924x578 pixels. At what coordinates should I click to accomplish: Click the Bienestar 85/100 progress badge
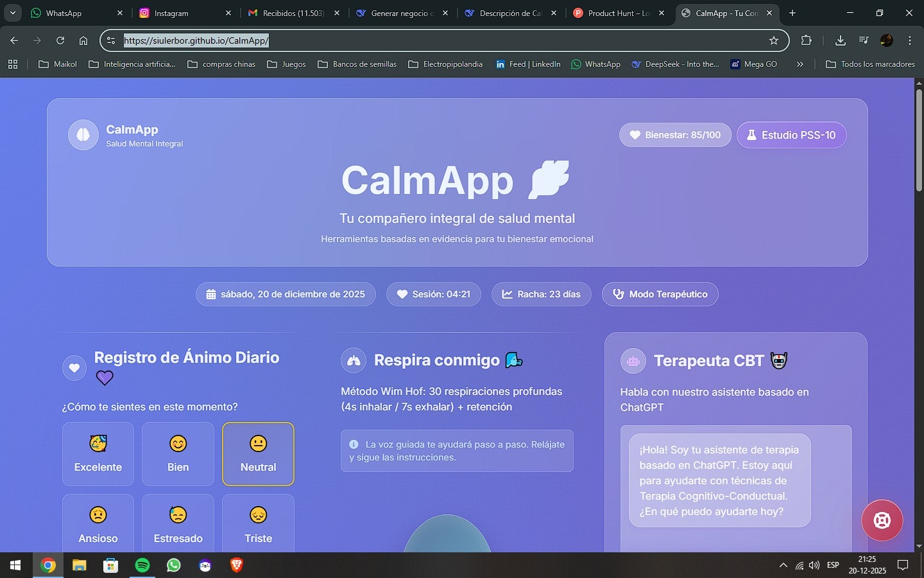pyautogui.click(x=674, y=135)
